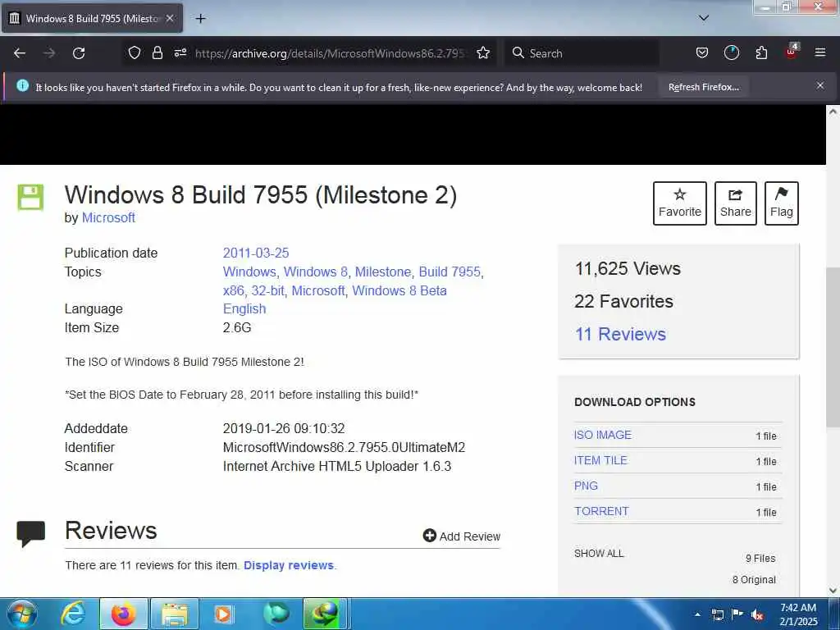Click the Refresh Firefox... button

703,87
